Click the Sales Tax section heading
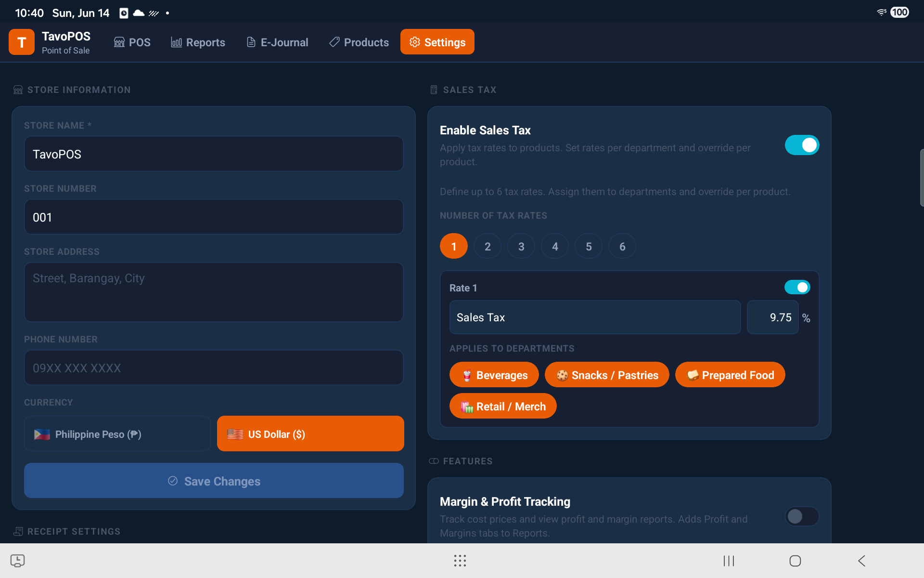Screen dimensions: 924x578 470,90
